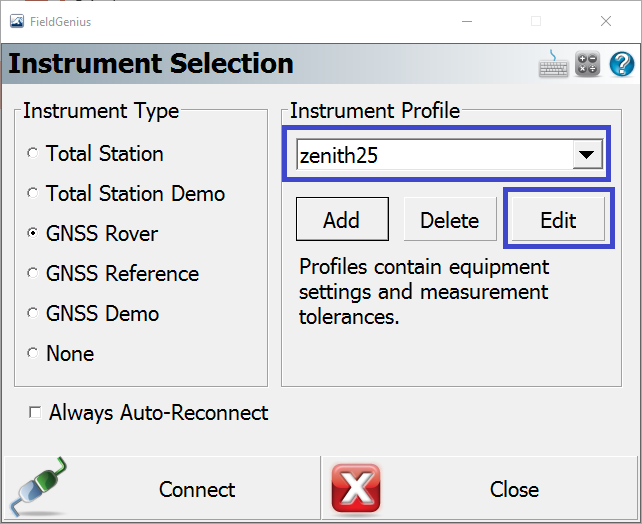Click the blue help question mark icon

[x=621, y=64]
